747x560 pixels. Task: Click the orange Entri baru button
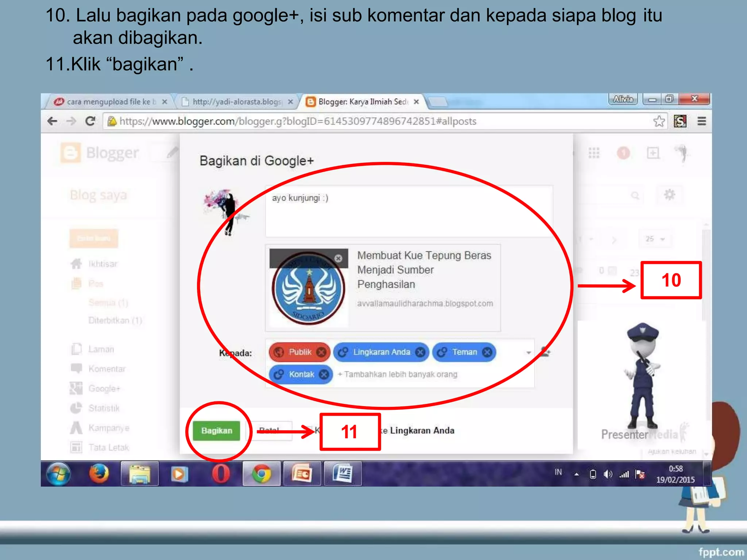tap(94, 238)
